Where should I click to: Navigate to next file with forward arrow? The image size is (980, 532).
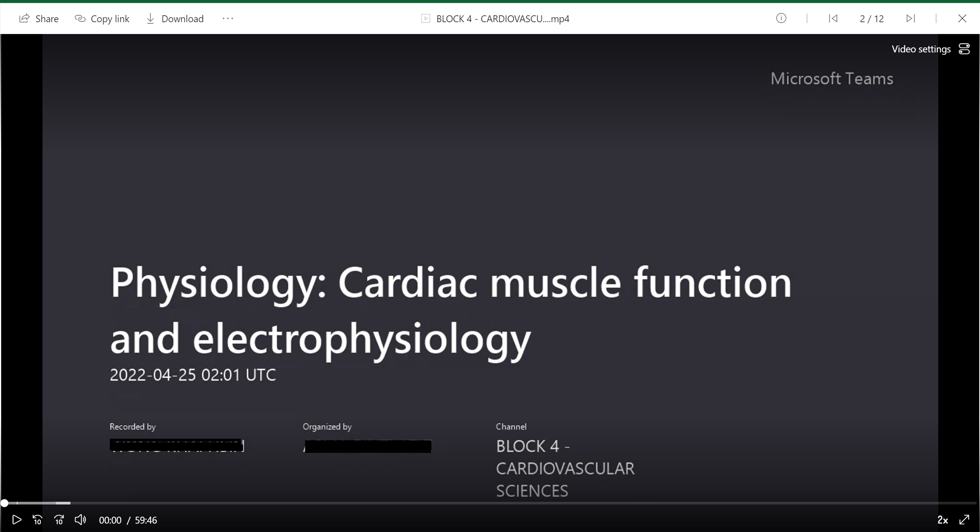click(x=910, y=18)
